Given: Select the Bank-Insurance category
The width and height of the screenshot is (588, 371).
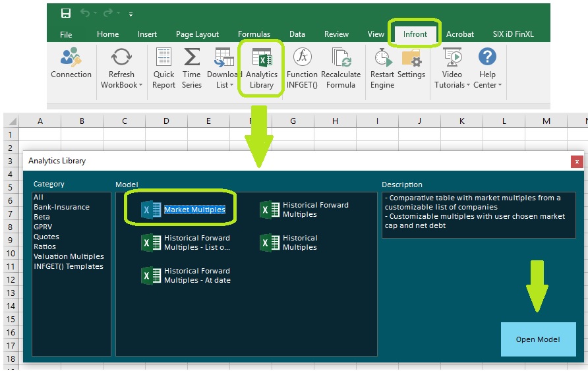Looking at the screenshot, I should pyautogui.click(x=61, y=207).
